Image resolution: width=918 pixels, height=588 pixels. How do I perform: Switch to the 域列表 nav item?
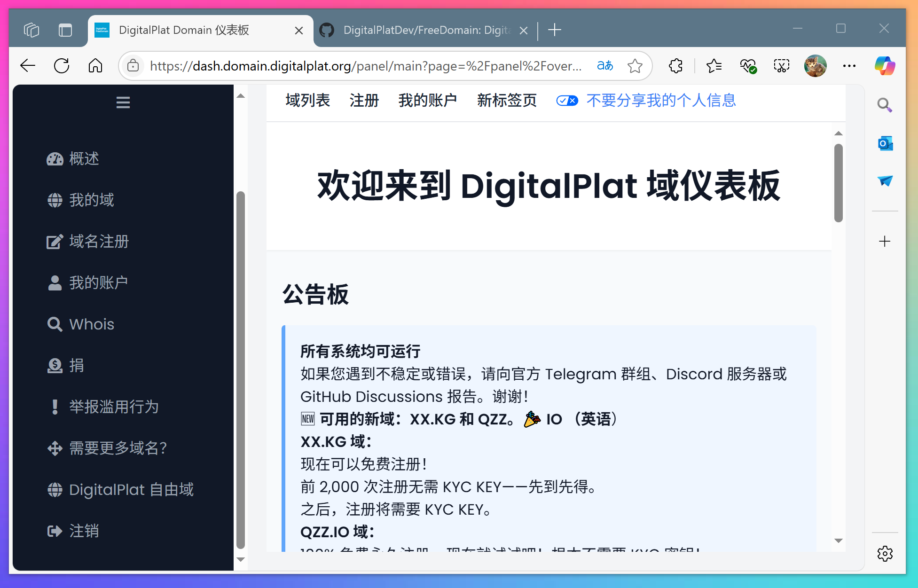307,100
